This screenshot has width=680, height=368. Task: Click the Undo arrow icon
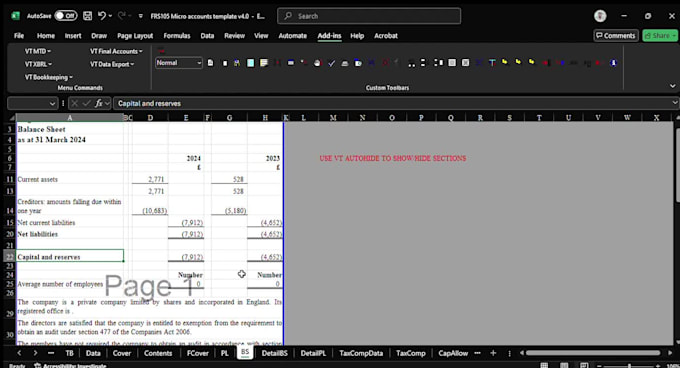coord(101,16)
